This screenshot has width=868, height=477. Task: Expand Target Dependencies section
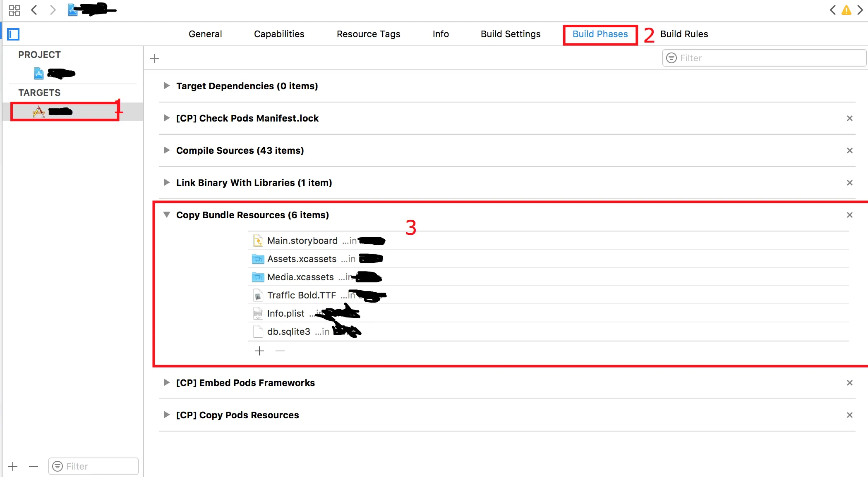point(166,86)
